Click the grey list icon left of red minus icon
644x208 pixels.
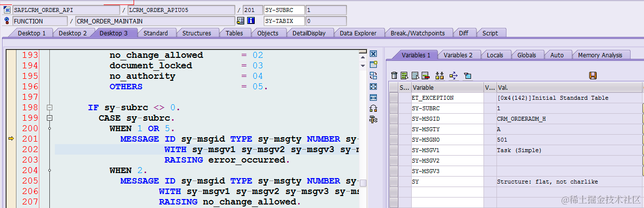point(415,75)
